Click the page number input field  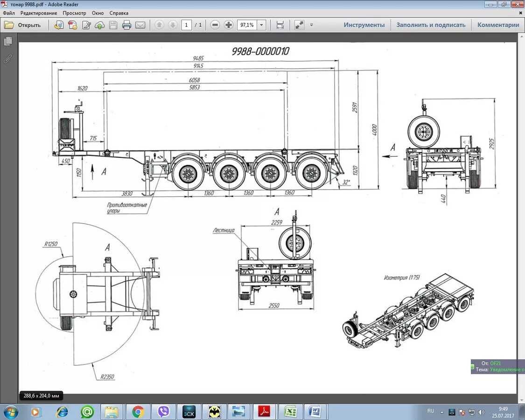tap(187, 25)
